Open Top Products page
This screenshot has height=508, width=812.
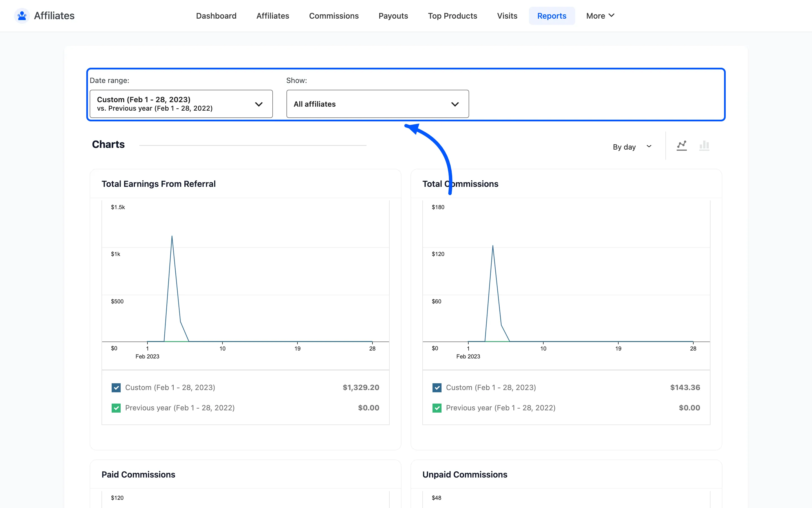[x=452, y=16]
